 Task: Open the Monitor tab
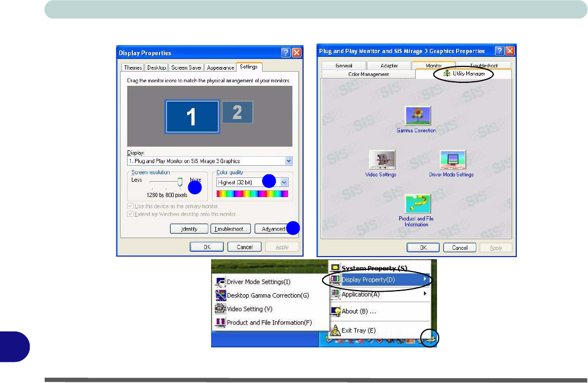[x=433, y=65]
